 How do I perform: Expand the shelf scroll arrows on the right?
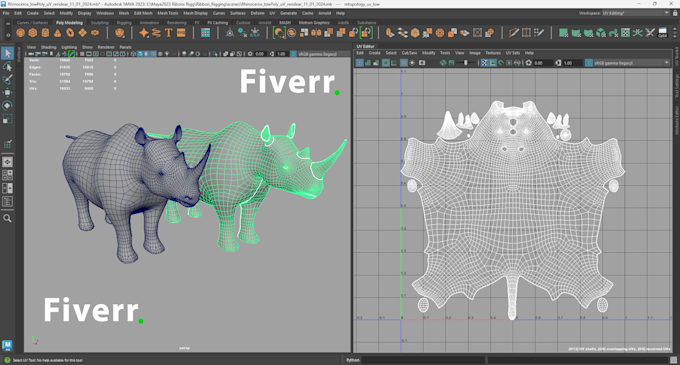pyautogui.click(x=675, y=33)
